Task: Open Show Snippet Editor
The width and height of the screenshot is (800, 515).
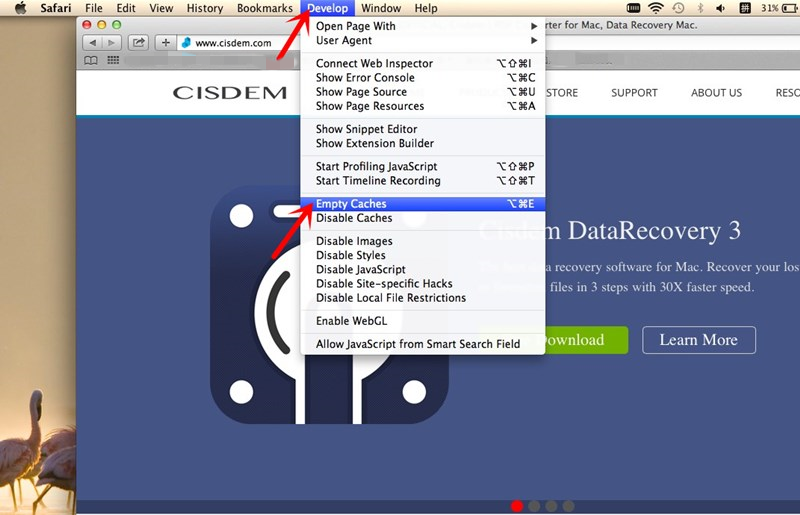Action: click(x=423, y=129)
